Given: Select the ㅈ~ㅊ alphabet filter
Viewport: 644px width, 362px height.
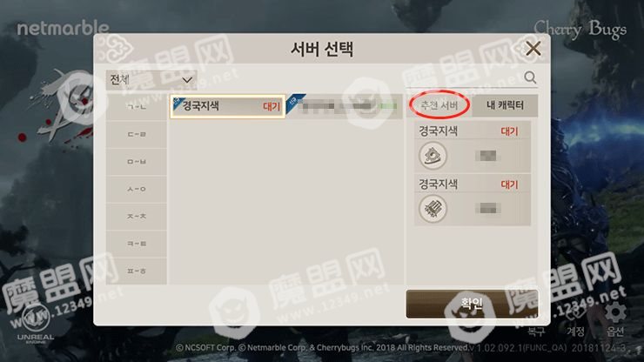Looking at the screenshot, I should 137,216.
